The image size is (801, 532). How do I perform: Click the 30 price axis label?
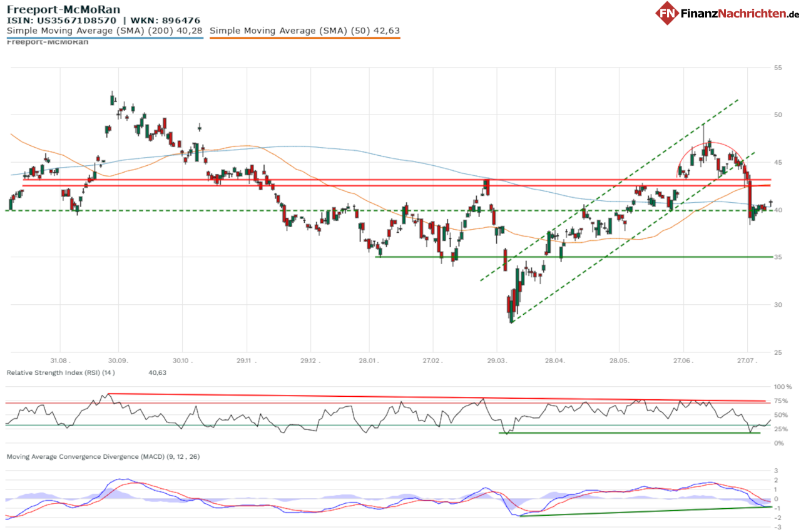click(778, 305)
